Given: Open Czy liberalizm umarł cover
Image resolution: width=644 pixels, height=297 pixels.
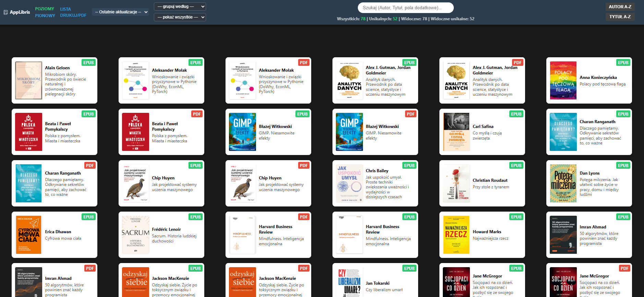Looking at the screenshot, I should pos(349,282).
